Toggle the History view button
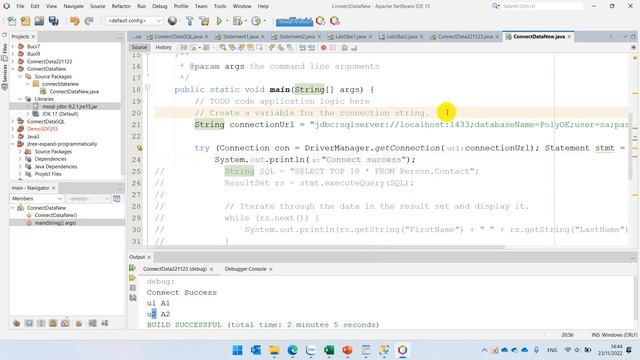The width and height of the screenshot is (640, 360). 163,48
